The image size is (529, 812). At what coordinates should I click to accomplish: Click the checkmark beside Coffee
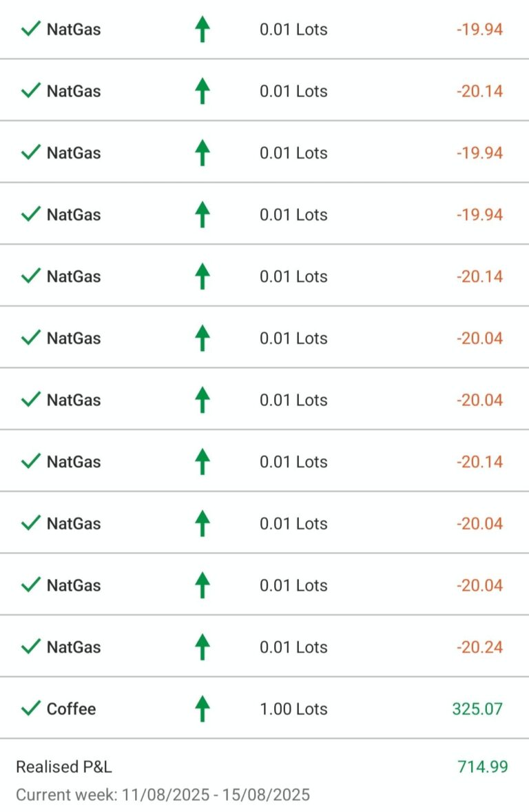30,709
